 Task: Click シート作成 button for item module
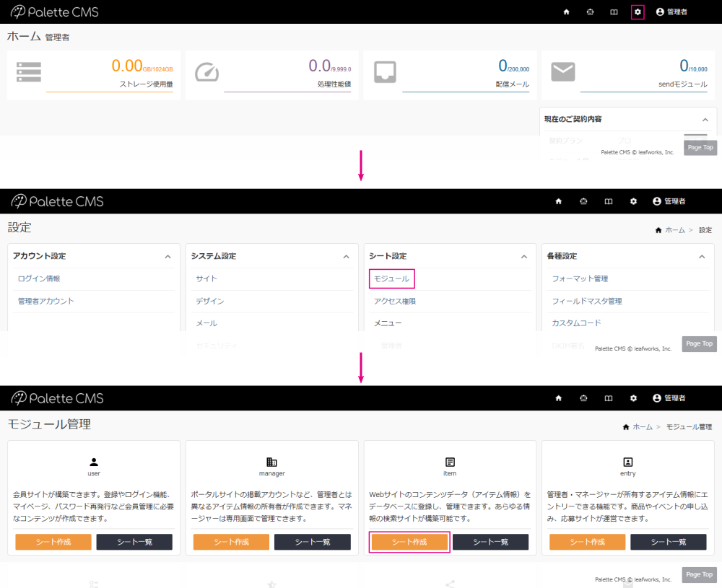[409, 542]
